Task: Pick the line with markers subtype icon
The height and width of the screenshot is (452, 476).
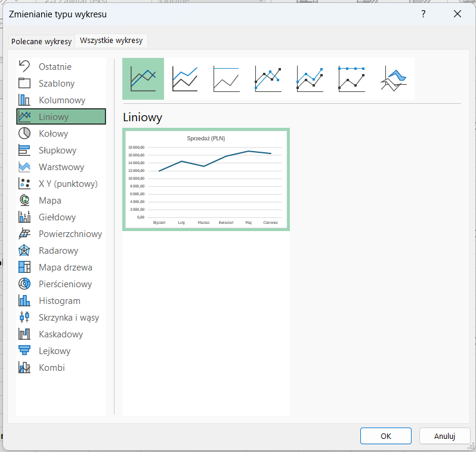Action: point(268,79)
